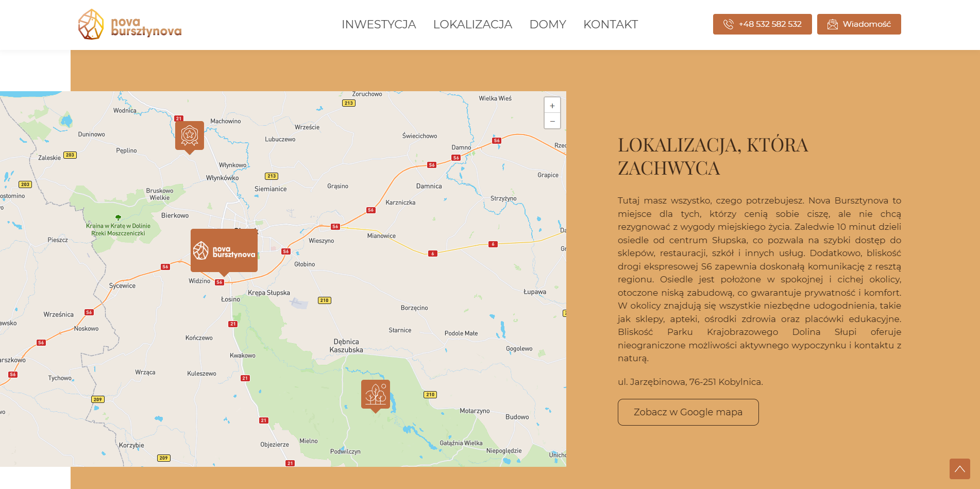Viewport: 980px width, 489px height.
Task: Select the award badge map marker near Machowino
Action: click(190, 137)
